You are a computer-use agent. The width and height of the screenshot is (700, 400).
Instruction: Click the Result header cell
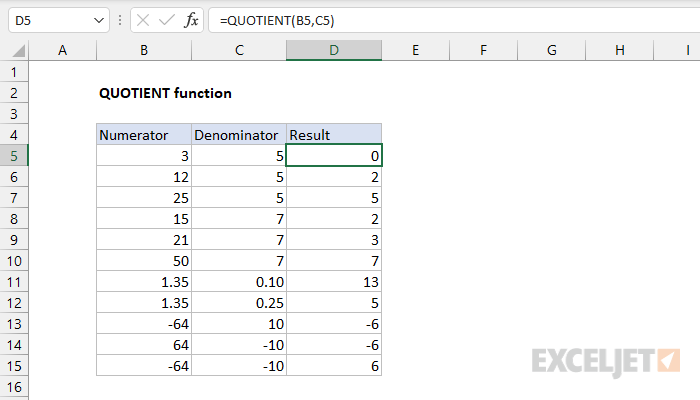(x=333, y=134)
